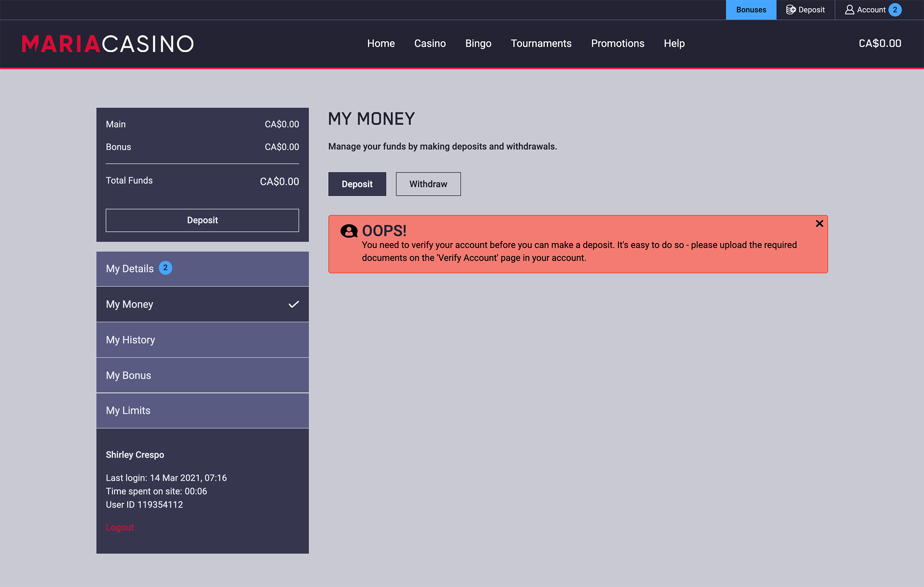Open Tournaments in main navigation
This screenshot has width=924, height=587.
pos(541,43)
